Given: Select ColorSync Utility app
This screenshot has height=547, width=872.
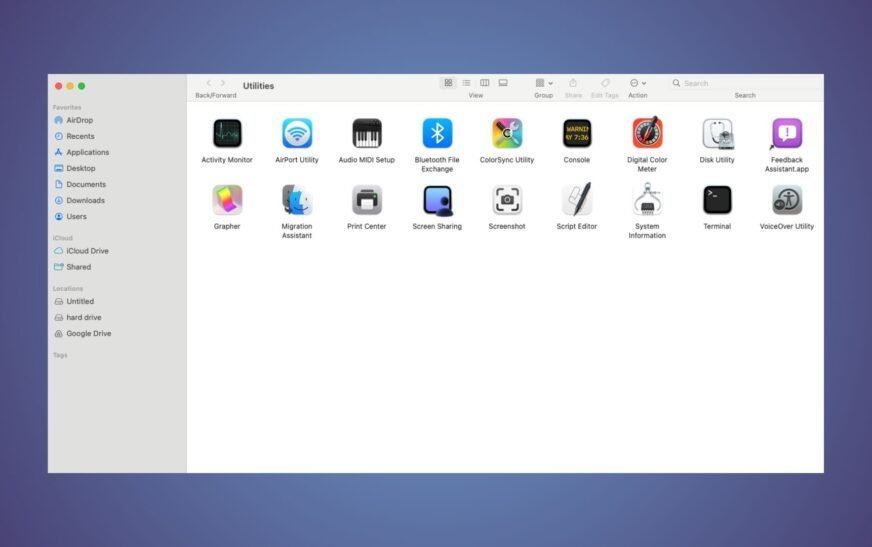Looking at the screenshot, I should point(507,133).
